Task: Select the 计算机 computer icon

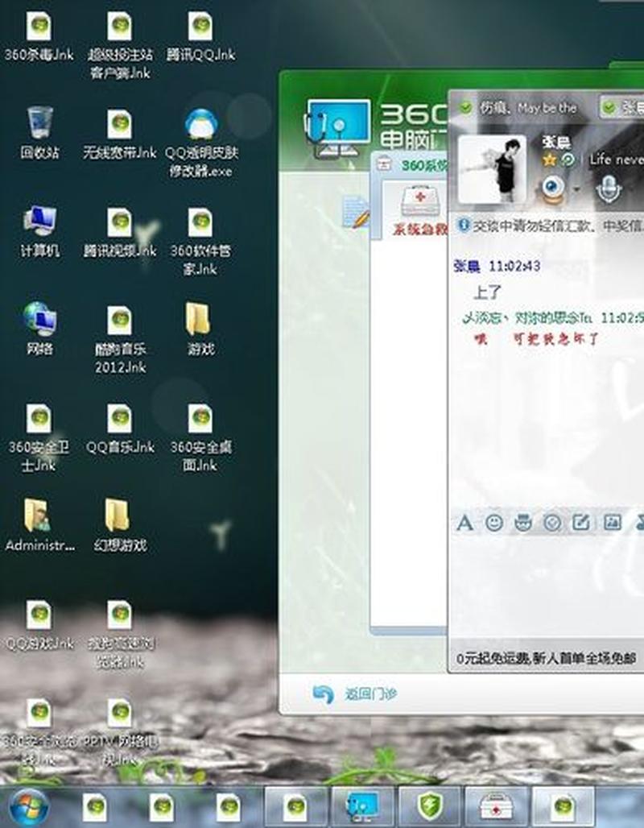Action: click(x=39, y=231)
